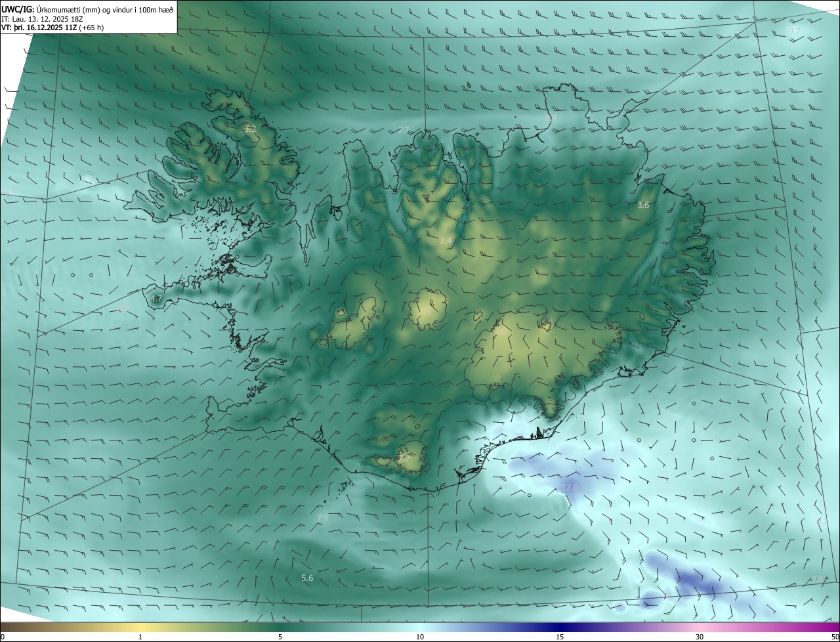Screen dimensions: 840x642
Task: Click the 4.7 value label on Snæfellsnes peninsula
Action: coord(156,299)
